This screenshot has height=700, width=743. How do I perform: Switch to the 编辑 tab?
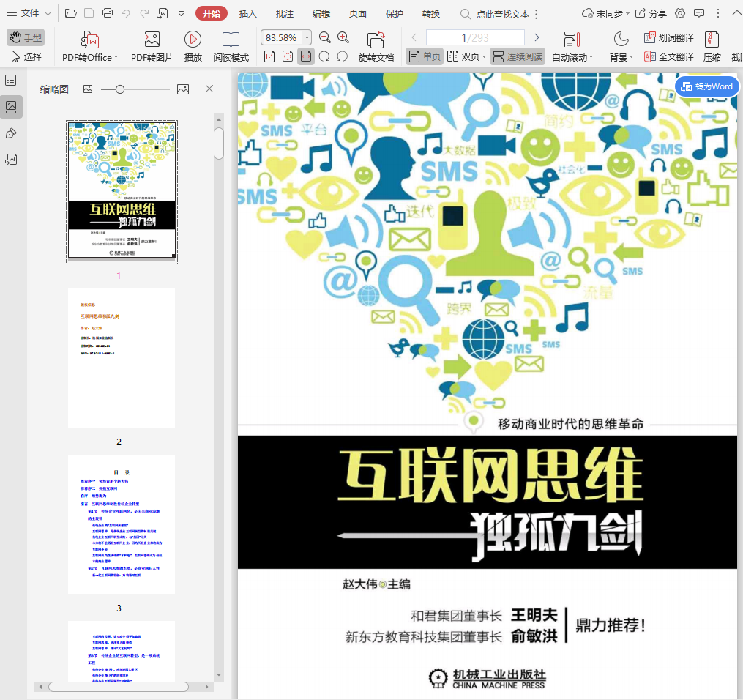click(321, 14)
